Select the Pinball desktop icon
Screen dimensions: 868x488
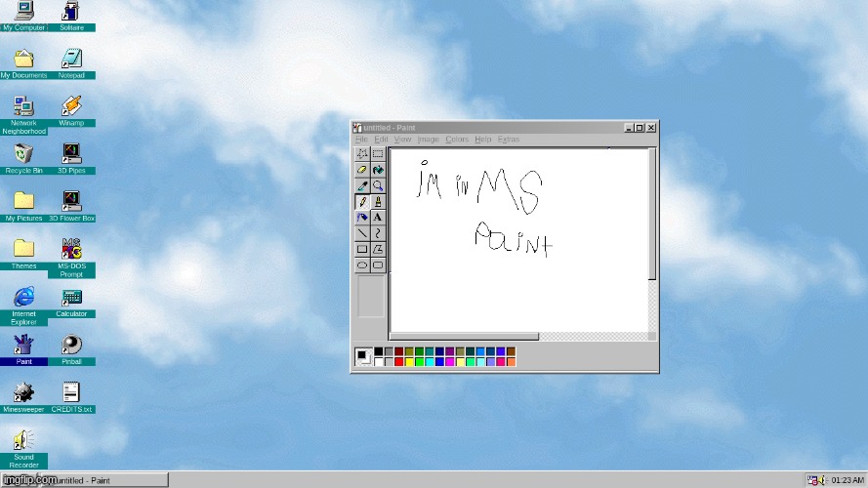[71, 349]
